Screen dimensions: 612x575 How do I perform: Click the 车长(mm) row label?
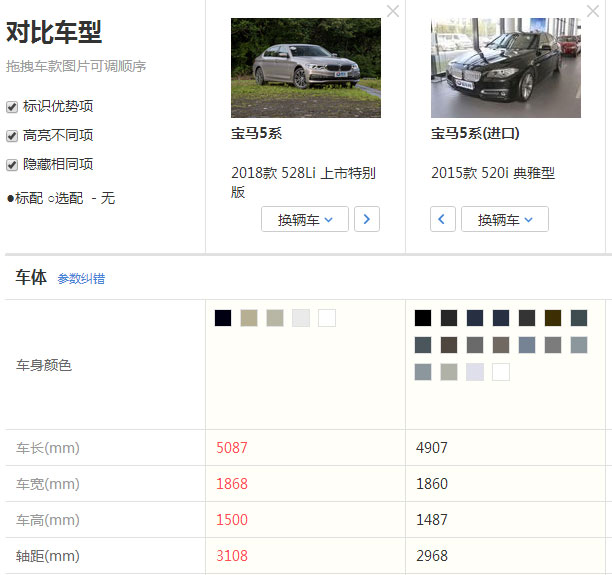pyautogui.click(x=48, y=448)
